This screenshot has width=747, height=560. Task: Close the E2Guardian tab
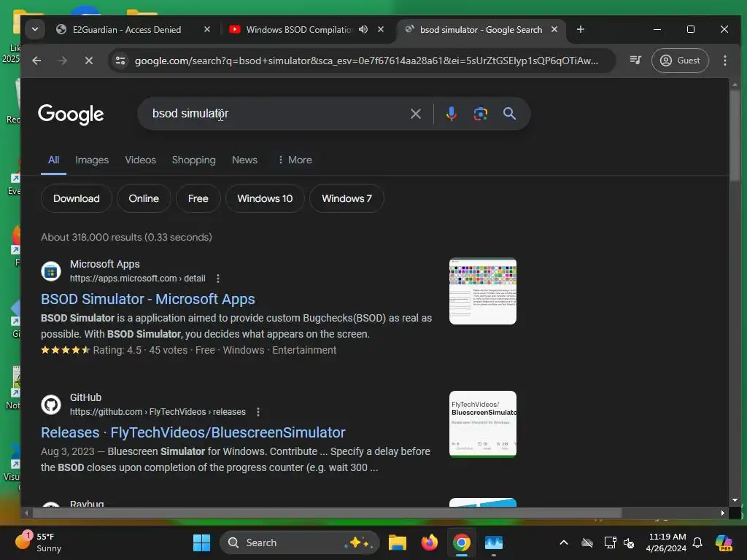[x=206, y=29]
